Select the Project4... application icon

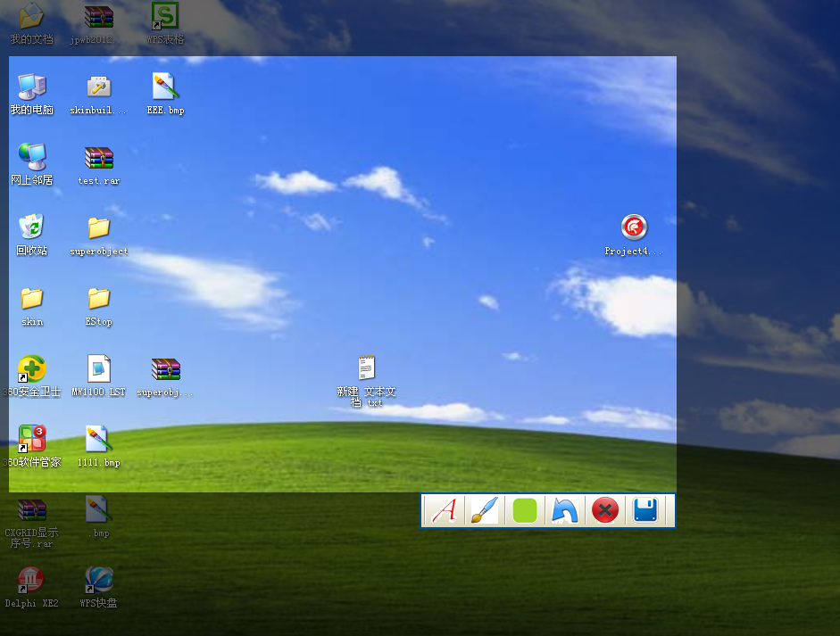634,235
